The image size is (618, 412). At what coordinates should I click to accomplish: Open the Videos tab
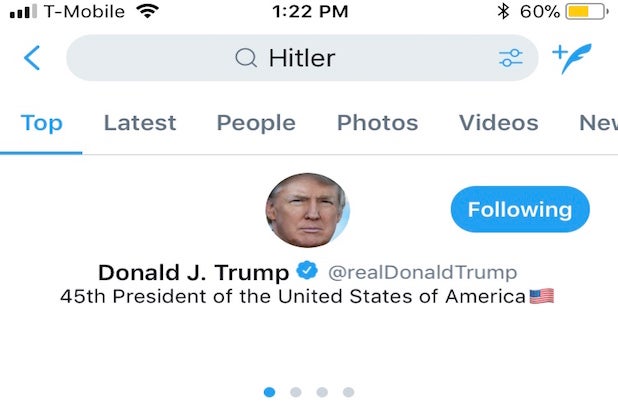pyautogui.click(x=498, y=123)
